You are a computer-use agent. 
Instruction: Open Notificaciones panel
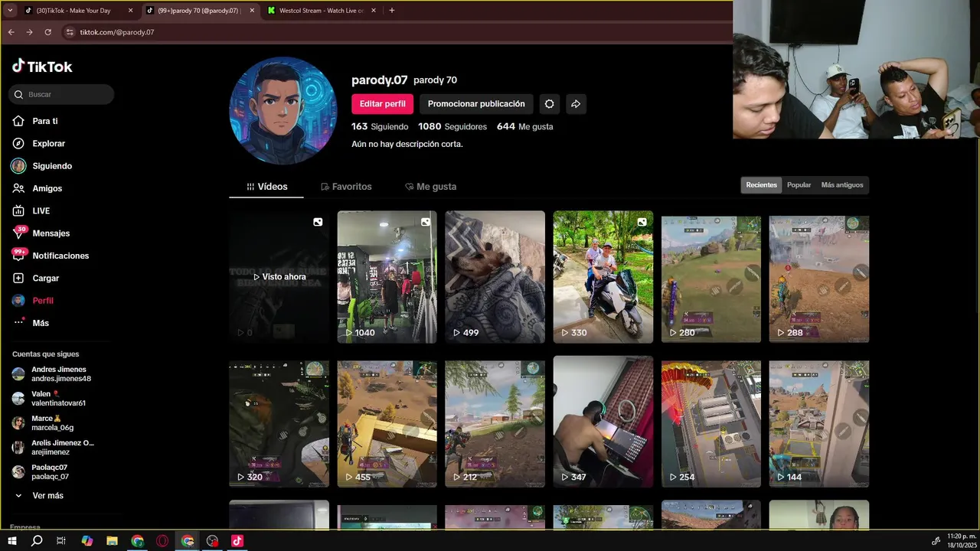coord(51,256)
